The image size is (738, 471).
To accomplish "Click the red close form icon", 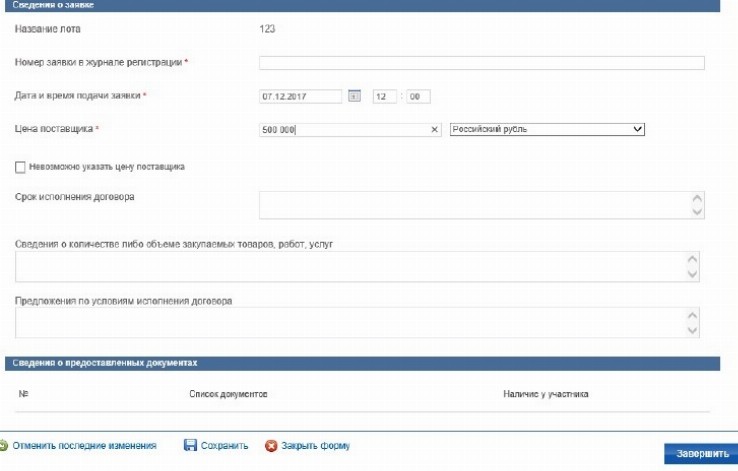I will [270, 445].
